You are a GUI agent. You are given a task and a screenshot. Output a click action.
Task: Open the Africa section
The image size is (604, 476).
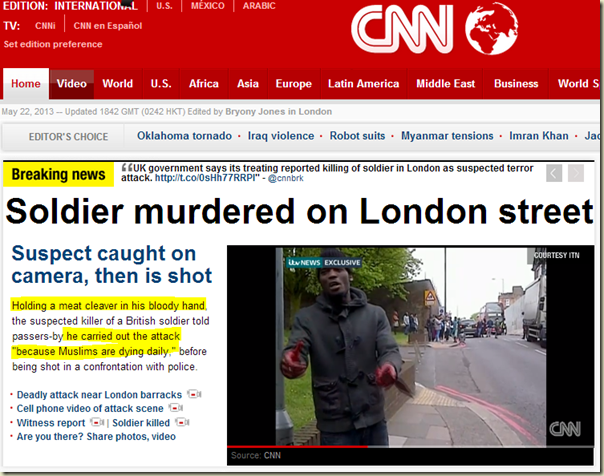point(204,84)
